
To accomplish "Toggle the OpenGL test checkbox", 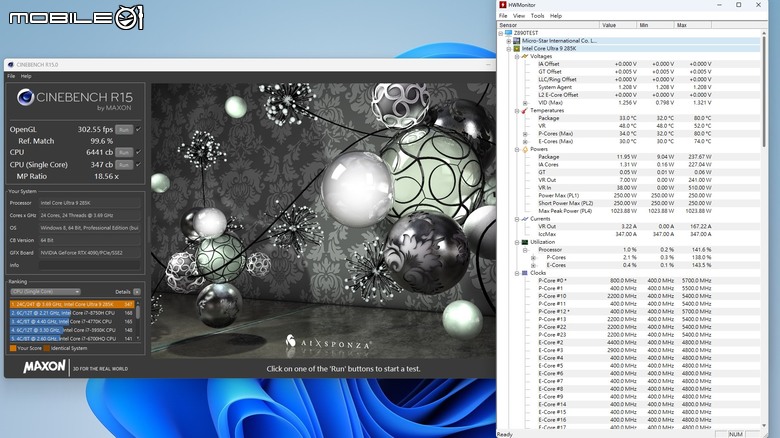I will pyautogui.click(x=138, y=129).
